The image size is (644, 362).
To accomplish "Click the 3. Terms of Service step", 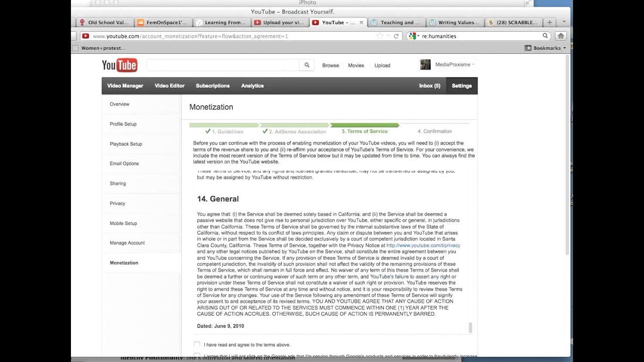I will pos(364,131).
